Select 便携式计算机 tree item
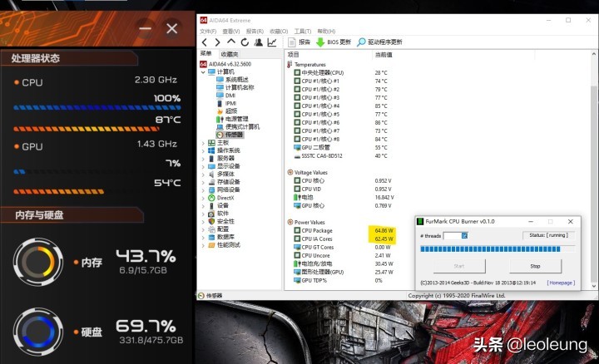This screenshot has height=364, width=599. point(238,126)
